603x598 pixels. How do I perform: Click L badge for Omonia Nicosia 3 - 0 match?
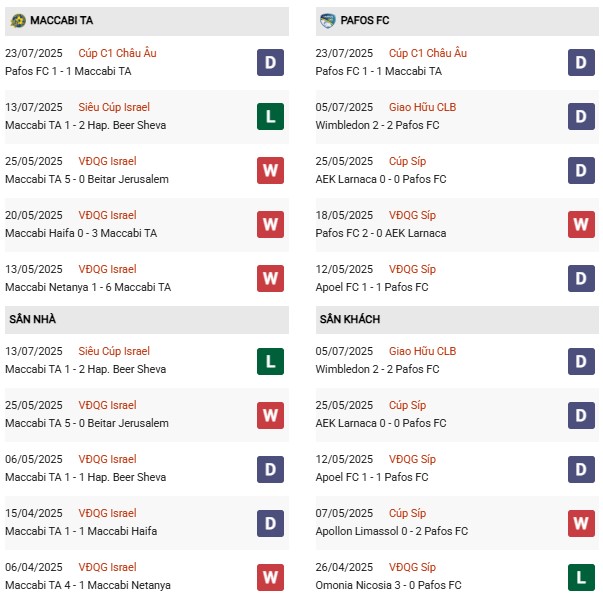581,576
